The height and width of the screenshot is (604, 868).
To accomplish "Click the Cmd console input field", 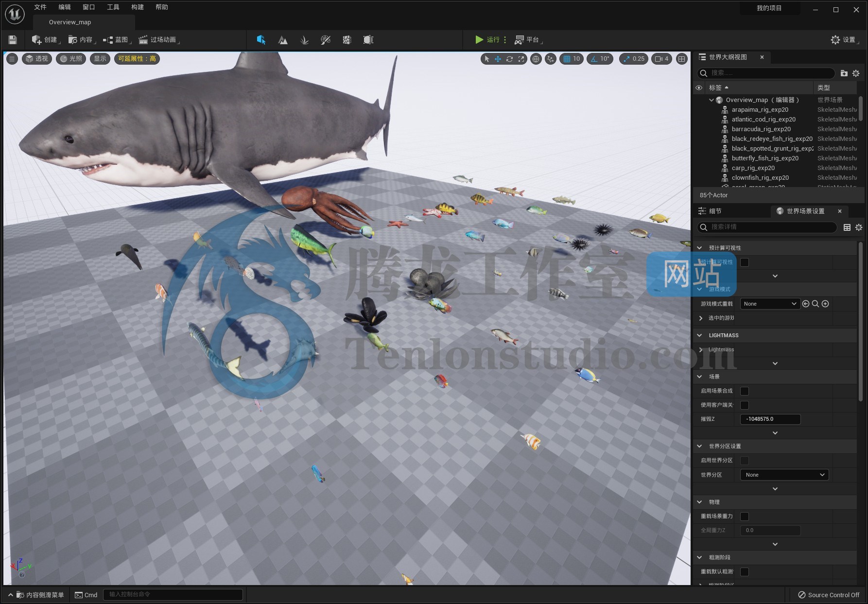I will point(173,594).
